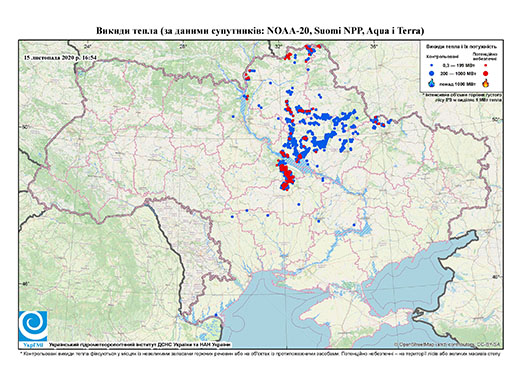The width and height of the screenshot is (520, 368).
Task: Click the 46° latitude label on left border
Action: tap(24, 284)
